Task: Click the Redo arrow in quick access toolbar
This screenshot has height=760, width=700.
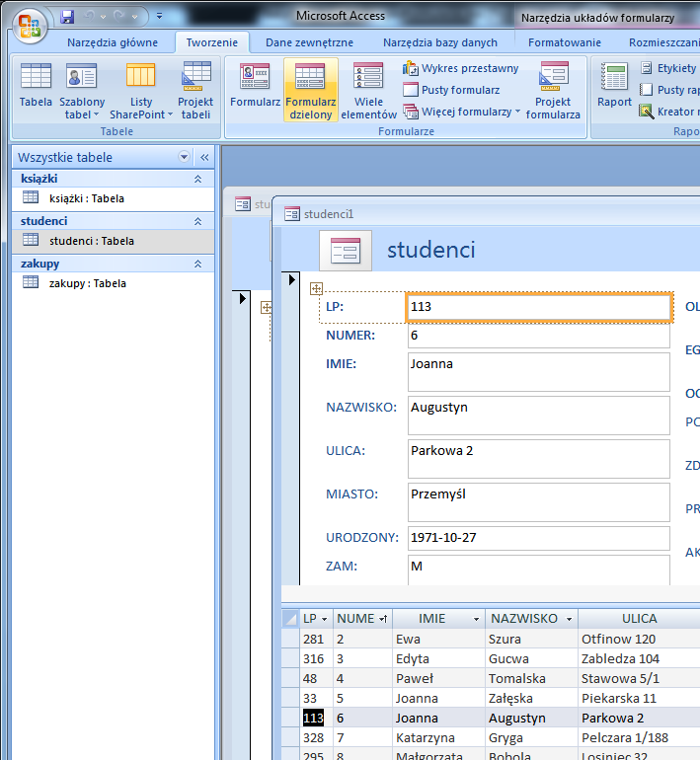Action: [x=118, y=17]
